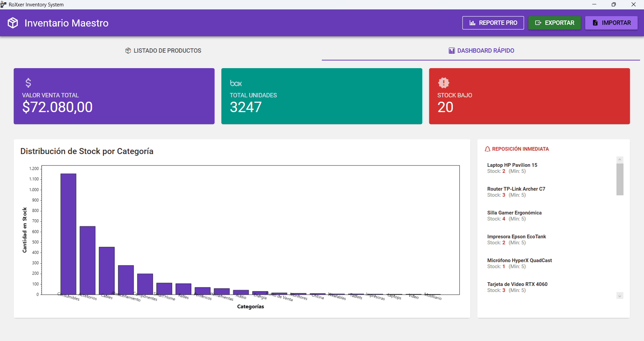The width and height of the screenshot is (644, 341).
Task: Click the restock list scroll-down arrow
Action: (x=620, y=296)
